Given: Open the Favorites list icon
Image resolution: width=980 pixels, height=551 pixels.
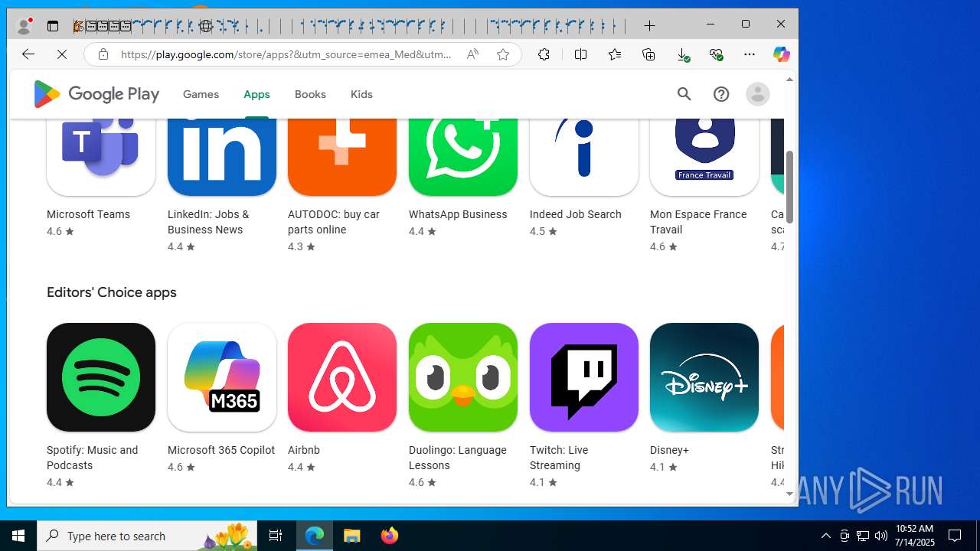Looking at the screenshot, I should tap(615, 54).
